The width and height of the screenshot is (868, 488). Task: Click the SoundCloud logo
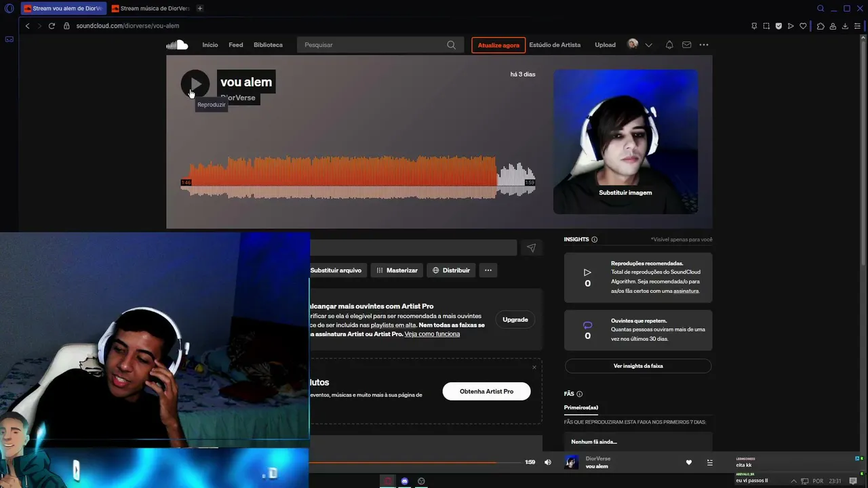coord(177,45)
